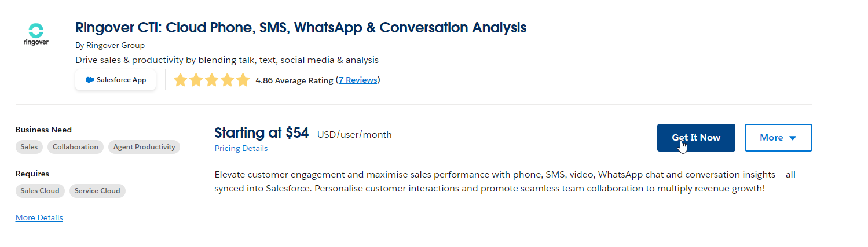The image size is (868, 247).
Task: Click the second rating star
Action: click(196, 80)
